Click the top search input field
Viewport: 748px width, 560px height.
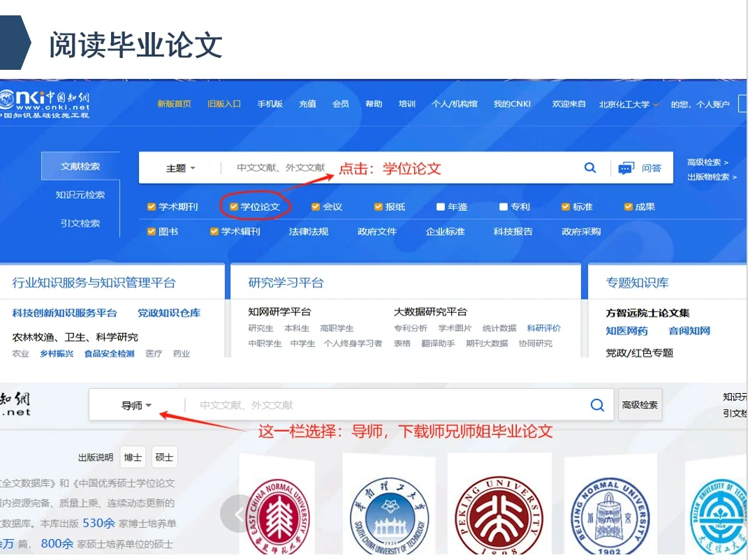pos(401,168)
